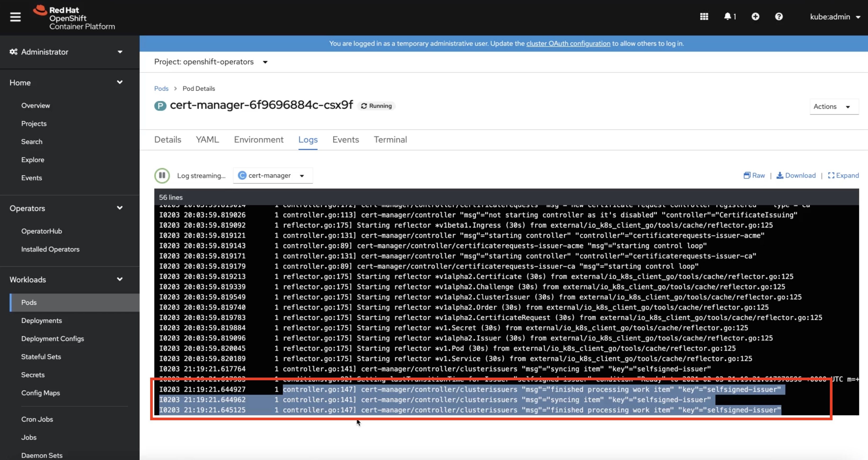Open the notifications bell icon
This screenshot has width=868, height=460.
pos(730,16)
